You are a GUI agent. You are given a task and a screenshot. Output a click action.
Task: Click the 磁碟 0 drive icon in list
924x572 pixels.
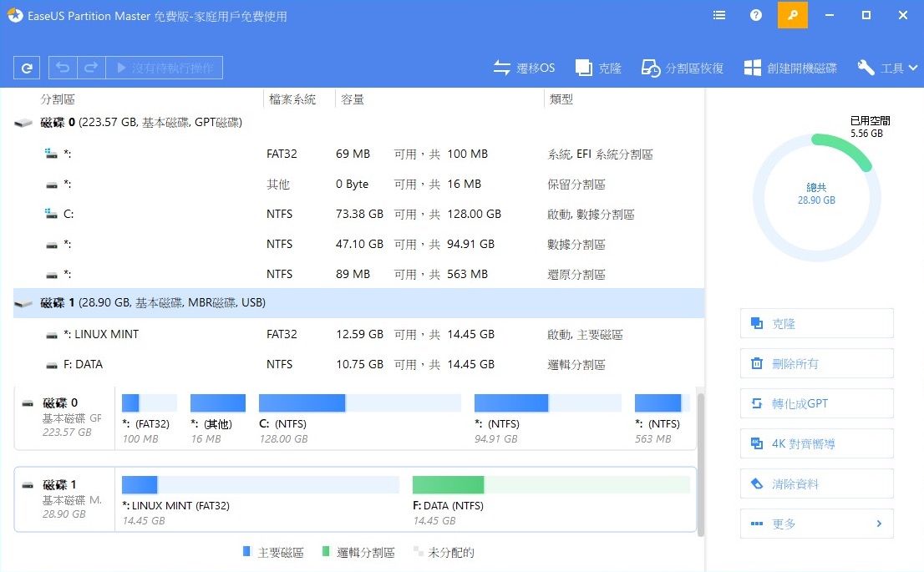click(x=23, y=123)
